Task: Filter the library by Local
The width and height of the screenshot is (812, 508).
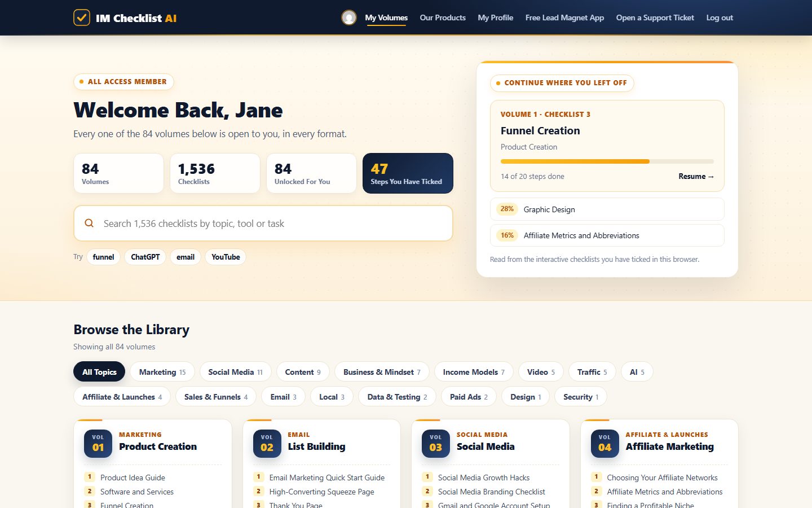Action: 332,397
